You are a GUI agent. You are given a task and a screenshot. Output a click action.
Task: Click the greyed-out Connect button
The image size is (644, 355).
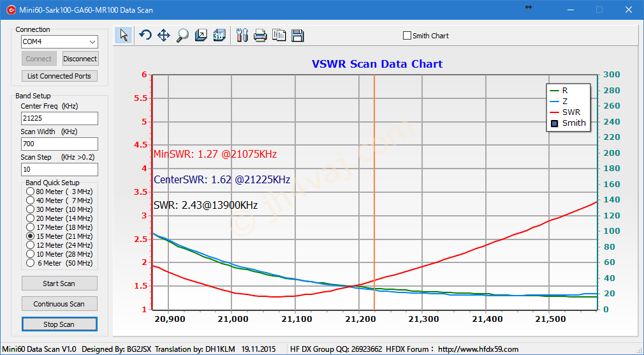39,58
